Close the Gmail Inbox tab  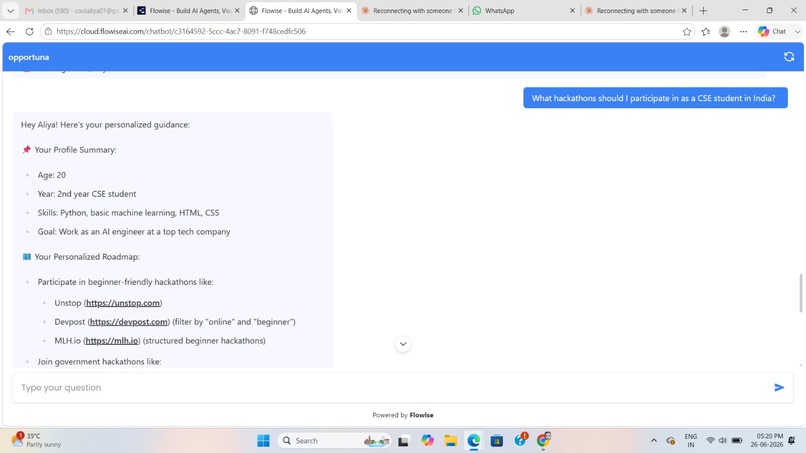point(125,10)
